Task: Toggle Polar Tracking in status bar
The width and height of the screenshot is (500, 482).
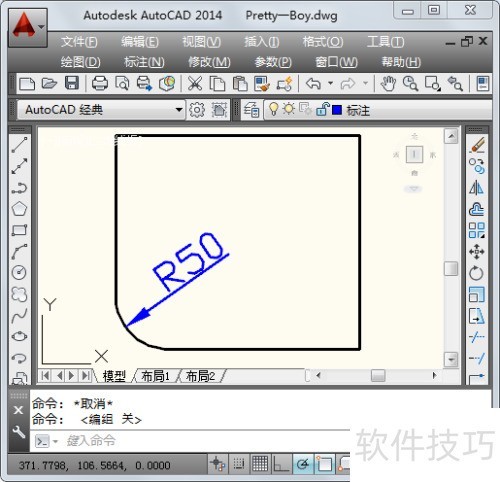Action: coord(303,464)
